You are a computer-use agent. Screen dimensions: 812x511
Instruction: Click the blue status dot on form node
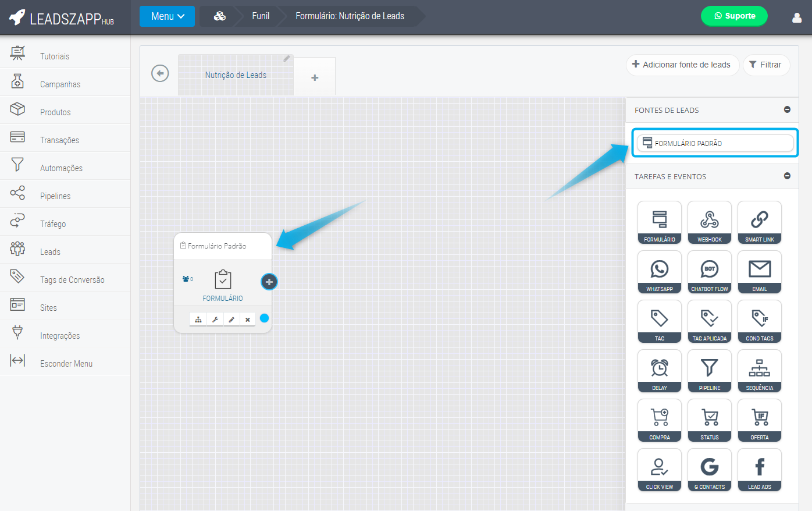click(264, 318)
